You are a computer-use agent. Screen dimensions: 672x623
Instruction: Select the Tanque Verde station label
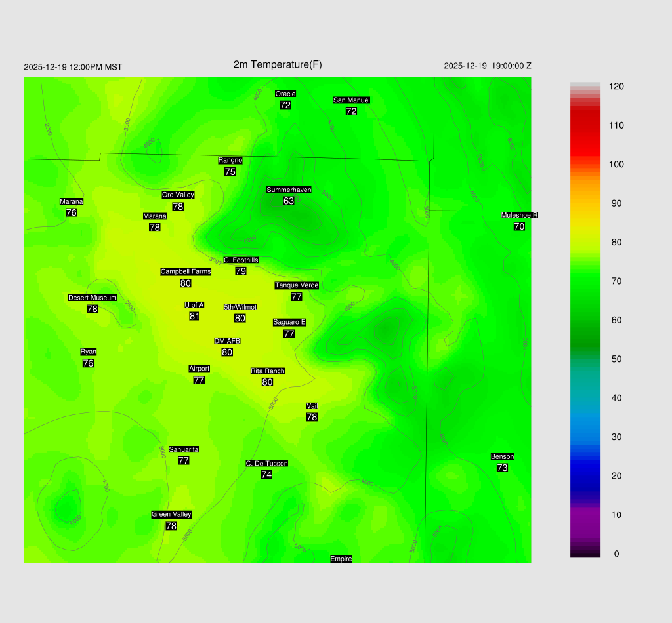click(x=297, y=285)
